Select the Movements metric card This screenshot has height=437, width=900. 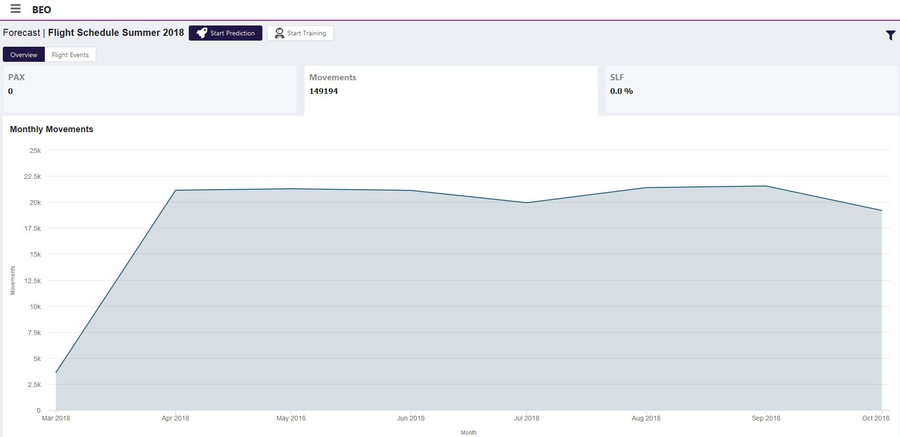451,90
